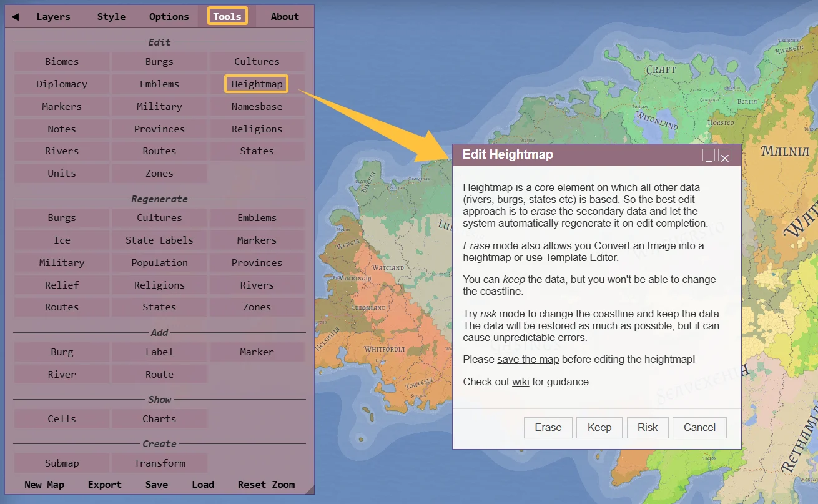Show the Charts view

pos(159,419)
